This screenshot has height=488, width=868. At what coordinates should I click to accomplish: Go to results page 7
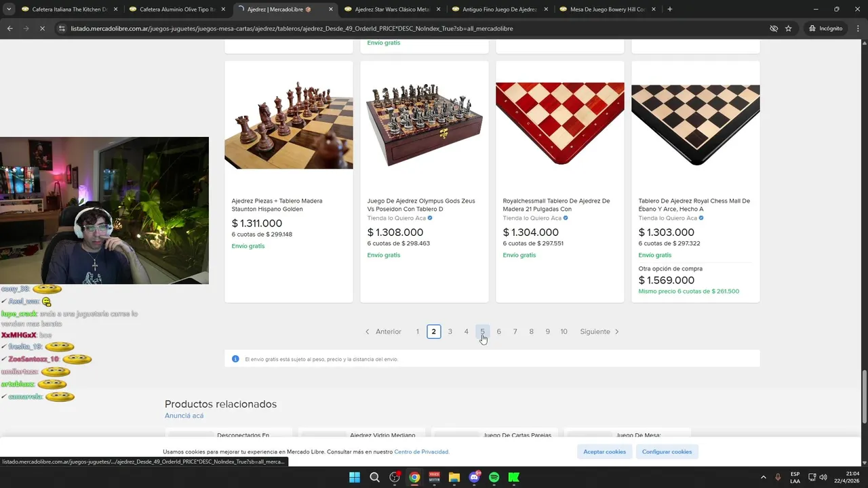point(515,331)
